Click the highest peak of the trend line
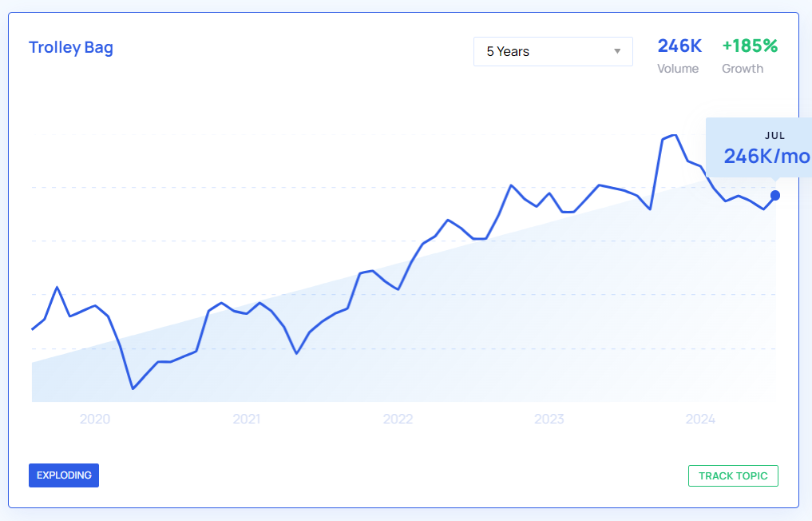812x521 pixels. point(675,135)
